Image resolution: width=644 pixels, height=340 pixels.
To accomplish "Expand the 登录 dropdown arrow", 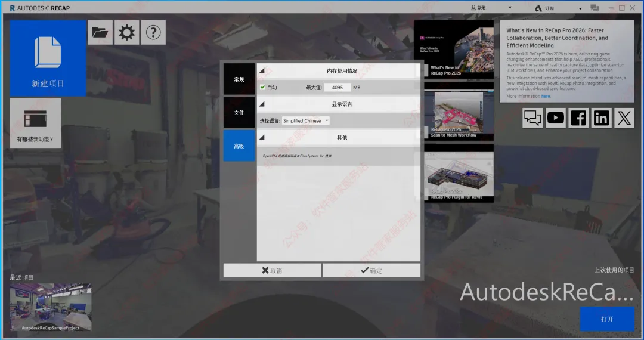I will (x=510, y=8).
